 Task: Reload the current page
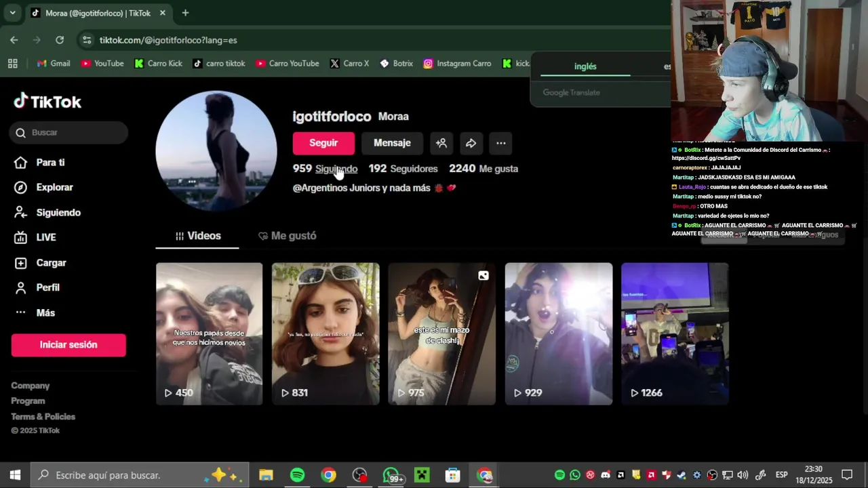pos(60,40)
